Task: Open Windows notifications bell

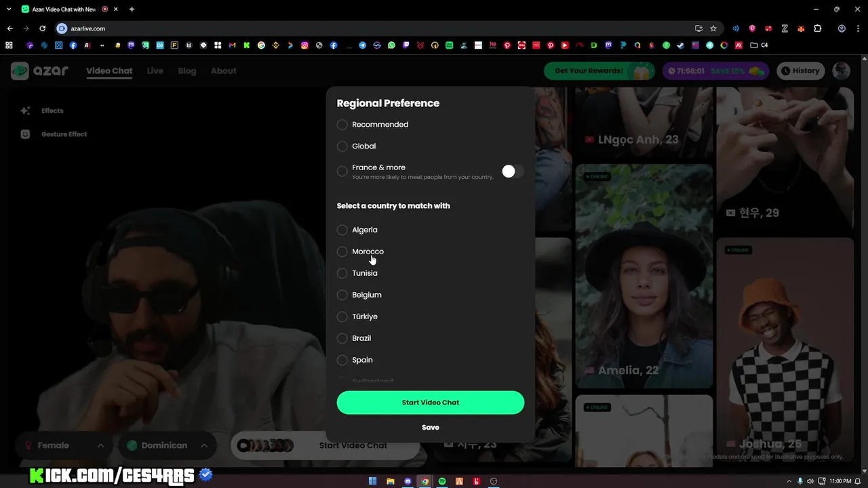Action: pyautogui.click(x=859, y=481)
